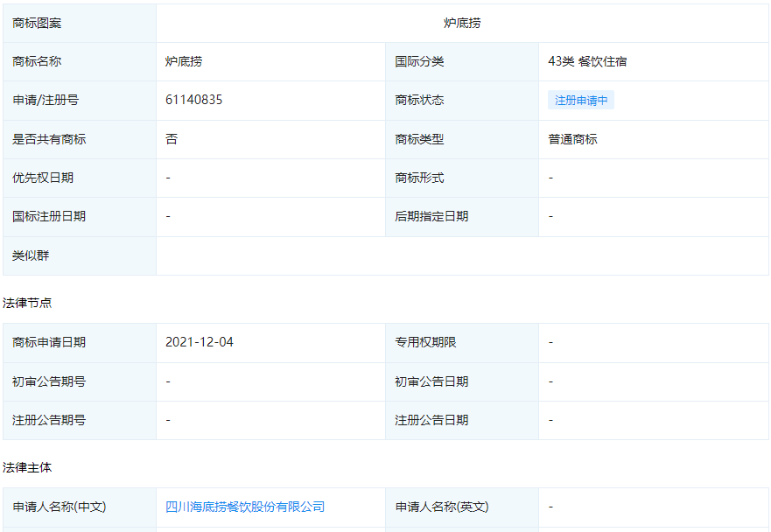Click the 初审公告日期 label
Screen dimensions: 771x532
[x=431, y=381]
